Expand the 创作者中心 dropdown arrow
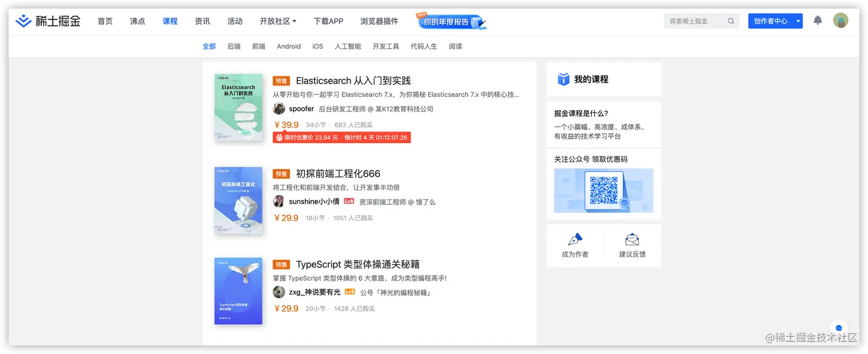868x354 pixels. tap(798, 21)
